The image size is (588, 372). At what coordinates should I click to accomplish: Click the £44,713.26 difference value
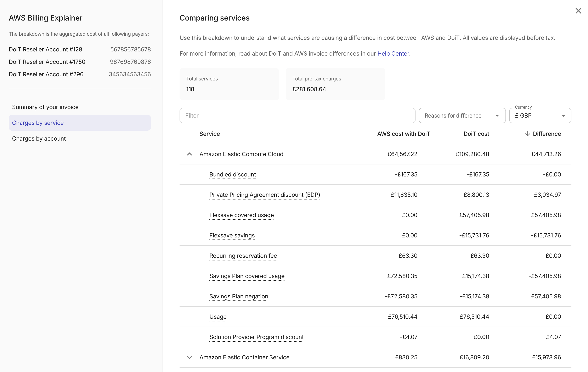[x=546, y=154]
